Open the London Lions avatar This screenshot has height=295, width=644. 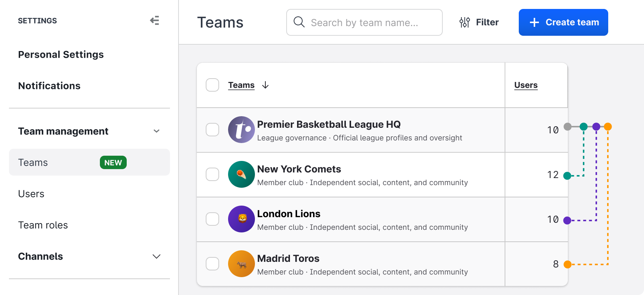[241, 219]
